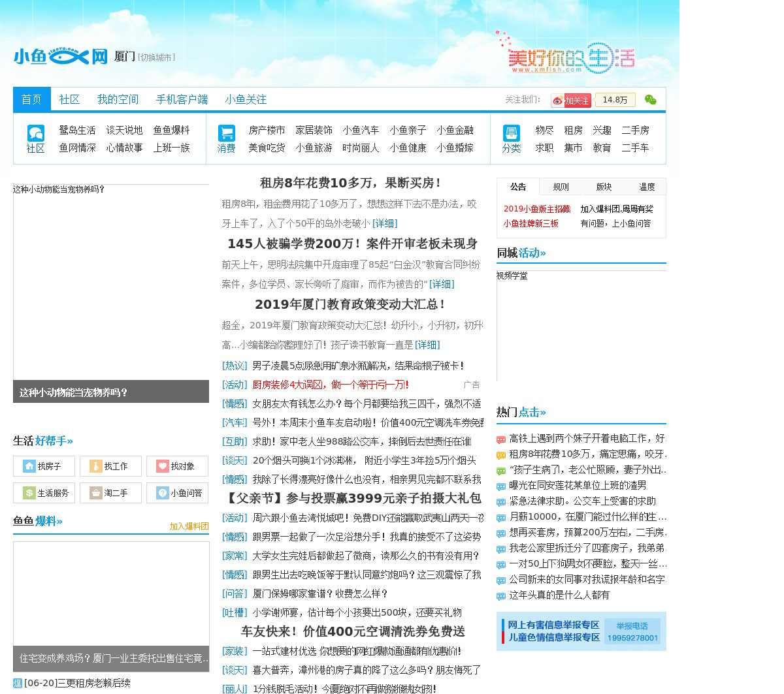Open 找工作 job search shortcut

coord(110,466)
